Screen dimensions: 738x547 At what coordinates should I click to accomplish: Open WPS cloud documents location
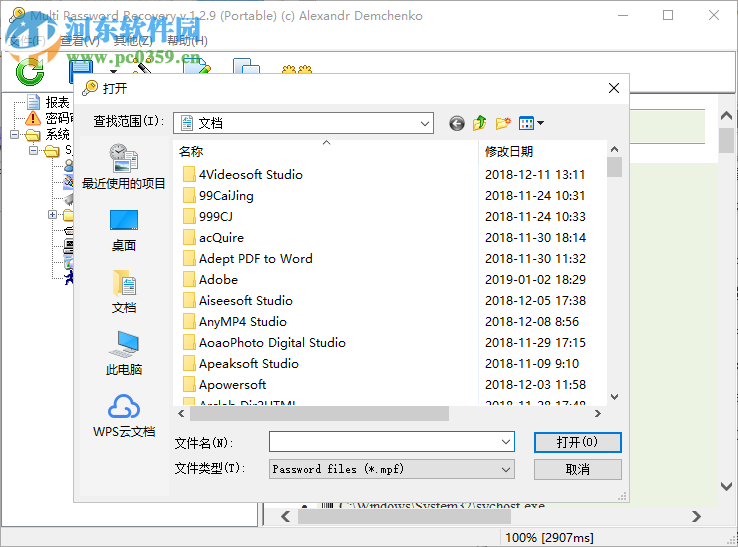(x=123, y=416)
